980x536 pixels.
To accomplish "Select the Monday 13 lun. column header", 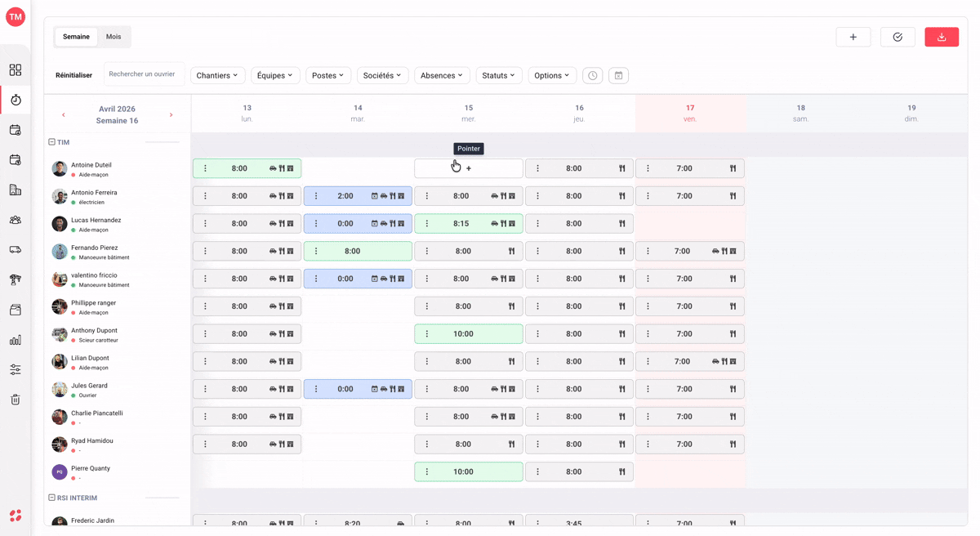I will [x=247, y=113].
